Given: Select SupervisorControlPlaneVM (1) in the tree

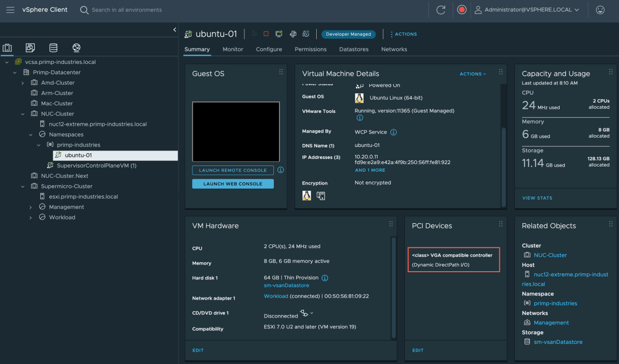Looking at the screenshot, I should coord(96,166).
